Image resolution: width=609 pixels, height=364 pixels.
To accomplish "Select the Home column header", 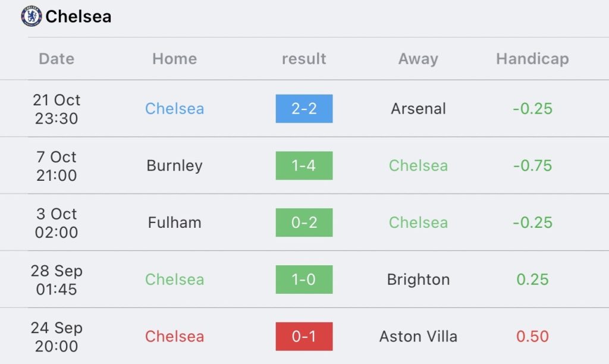I will pos(175,59).
